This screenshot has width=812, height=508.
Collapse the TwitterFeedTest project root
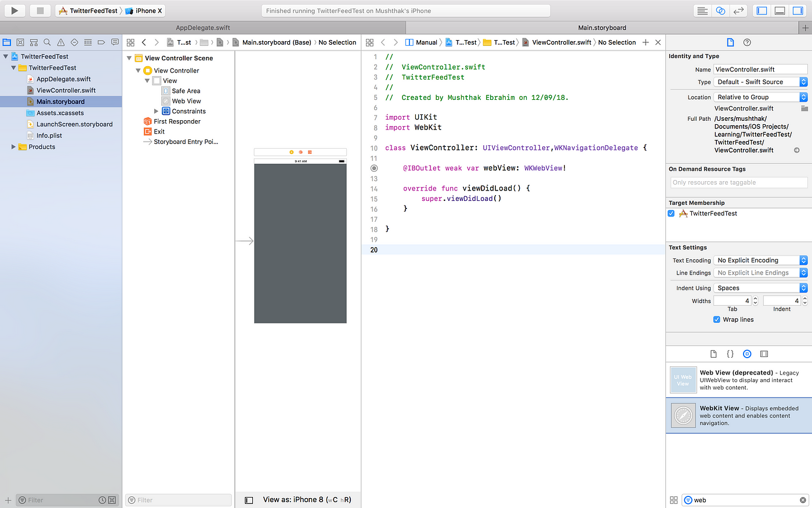(x=6, y=56)
